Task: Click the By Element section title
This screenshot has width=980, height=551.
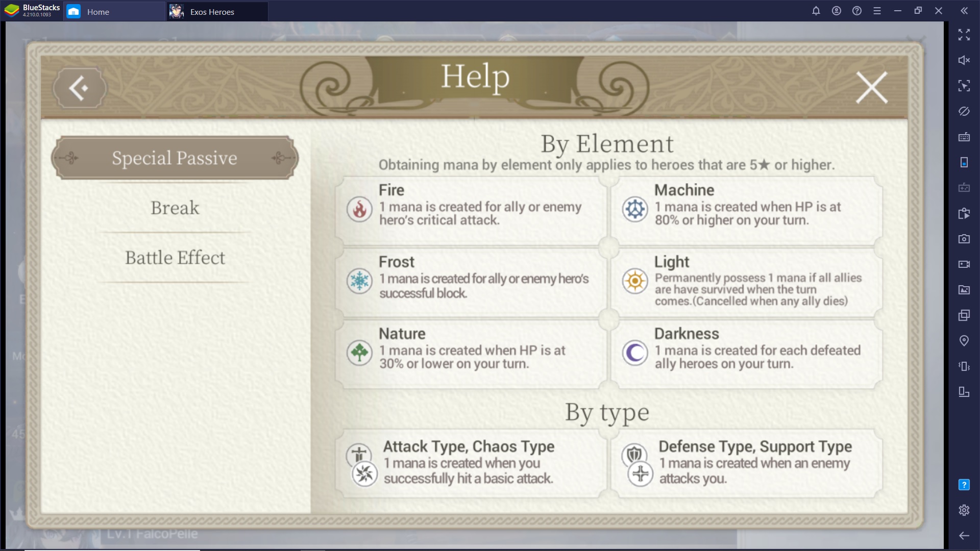Action: [x=607, y=144]
